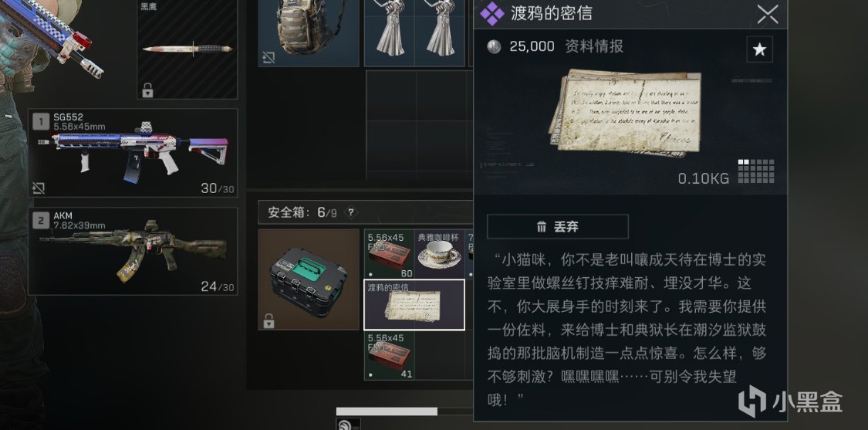Close the 渡鸦的密信 detail panel
Screen dimensions: 868x430
click(768, 14)
